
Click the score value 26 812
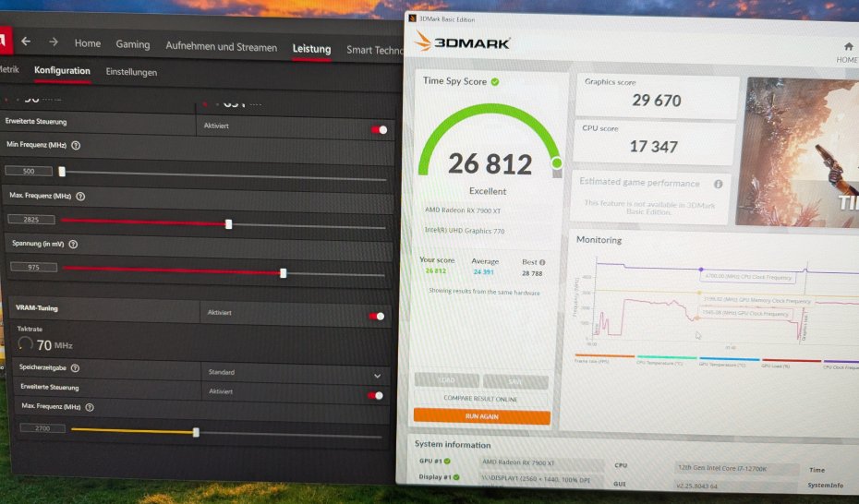[490, 163]
